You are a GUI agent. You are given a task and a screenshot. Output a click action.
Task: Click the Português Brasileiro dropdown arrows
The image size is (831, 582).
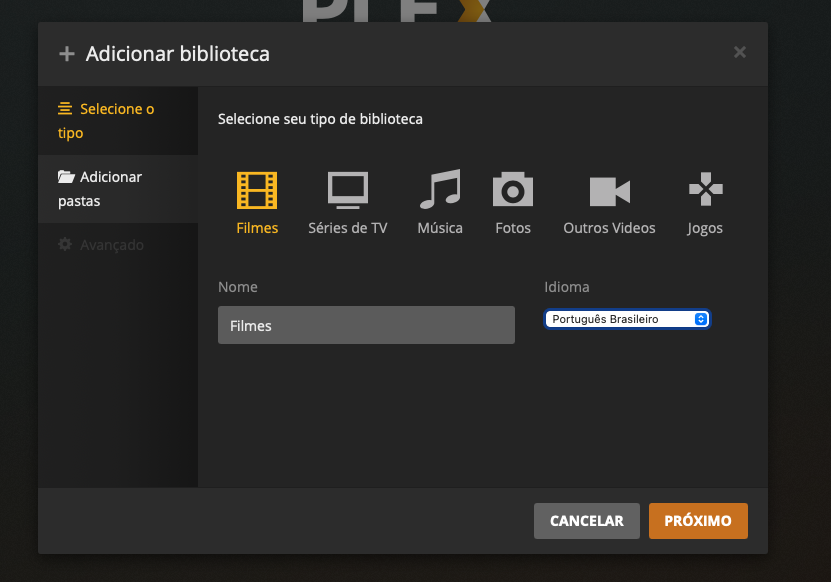(701, 319)
